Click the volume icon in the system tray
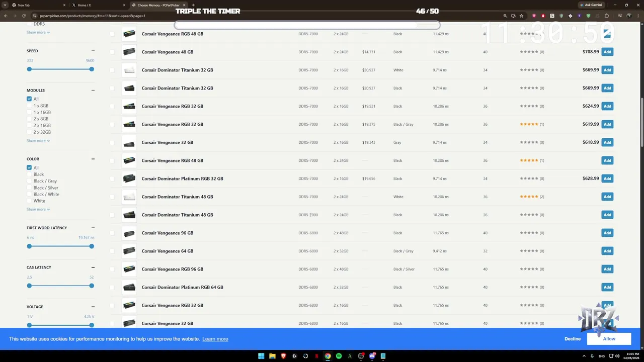Image resolution: width=644 pixels, height=362 pixels. pos(617,356)
